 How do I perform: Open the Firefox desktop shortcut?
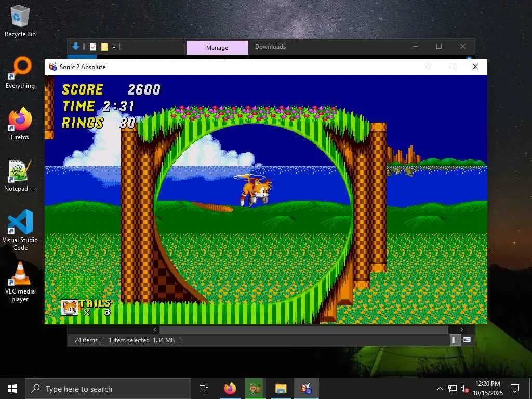(x=20, y=124)
